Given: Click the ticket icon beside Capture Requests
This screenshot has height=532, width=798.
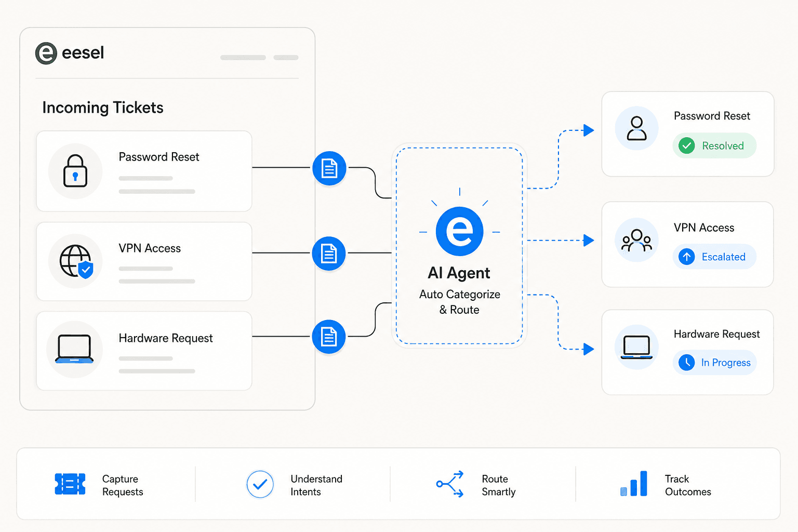Looking at the screenshot, I should (70, 484).
